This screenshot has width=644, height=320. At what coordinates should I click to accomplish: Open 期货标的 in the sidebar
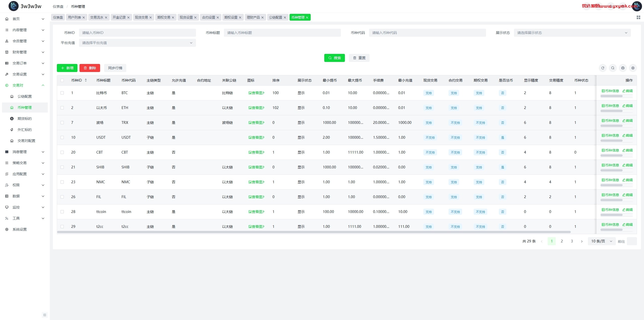click(x=25, y=119)
